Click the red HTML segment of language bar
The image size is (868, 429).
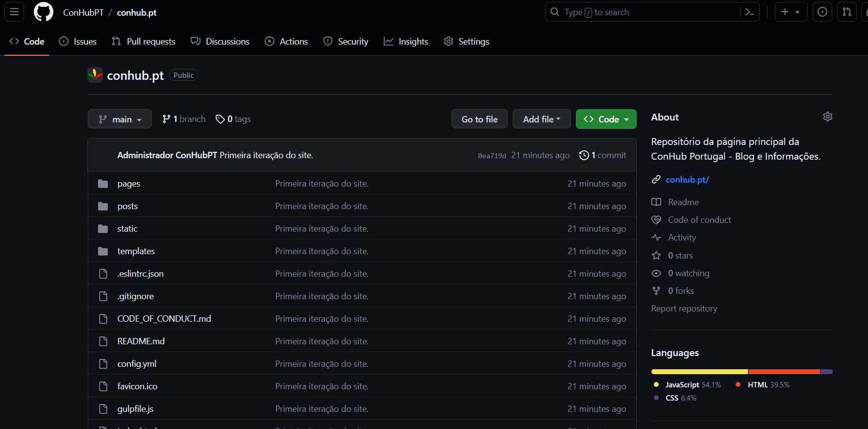tap(784, 372)
